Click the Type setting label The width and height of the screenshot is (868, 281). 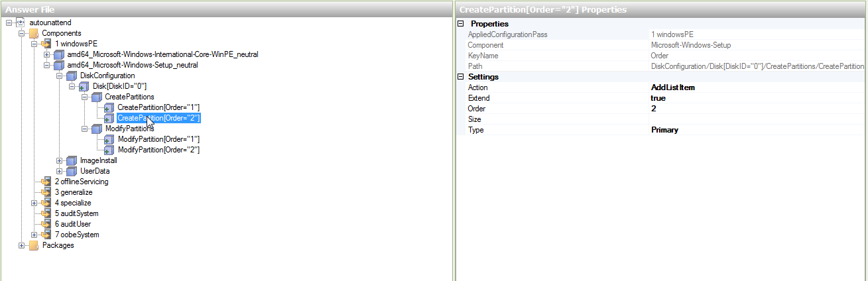(x=475, y=130)
